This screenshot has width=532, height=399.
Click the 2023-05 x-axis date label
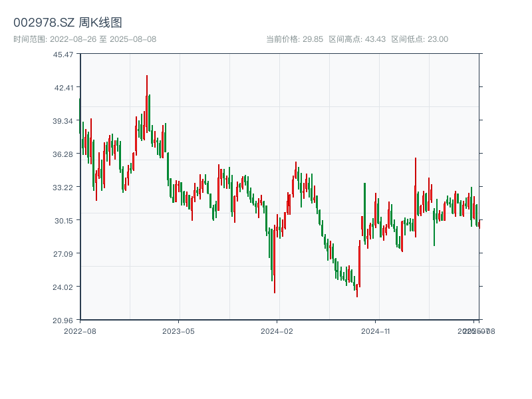coord(178,331)
